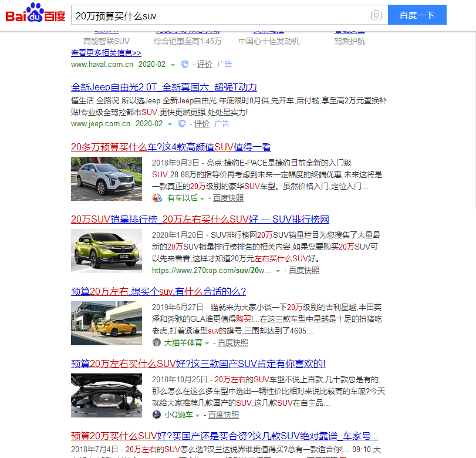Viewport: 476px width, 458px height.
Task: Click the 2020年1月20日 date in the SUV排行榜网 snippet
Action: [x=178, y=235]
